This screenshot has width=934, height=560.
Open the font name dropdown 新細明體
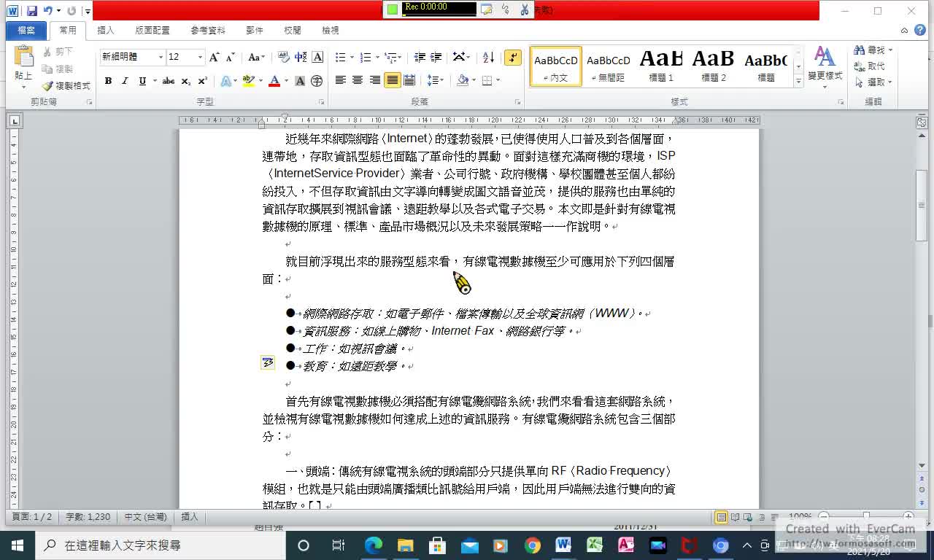tap(161, 57)
